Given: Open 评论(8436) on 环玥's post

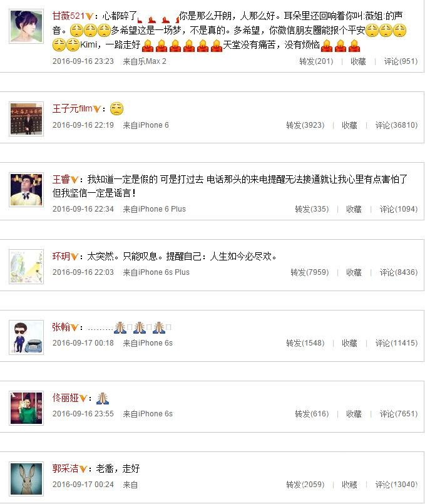Looking at the screenshot, I should (x=398, y=272).
